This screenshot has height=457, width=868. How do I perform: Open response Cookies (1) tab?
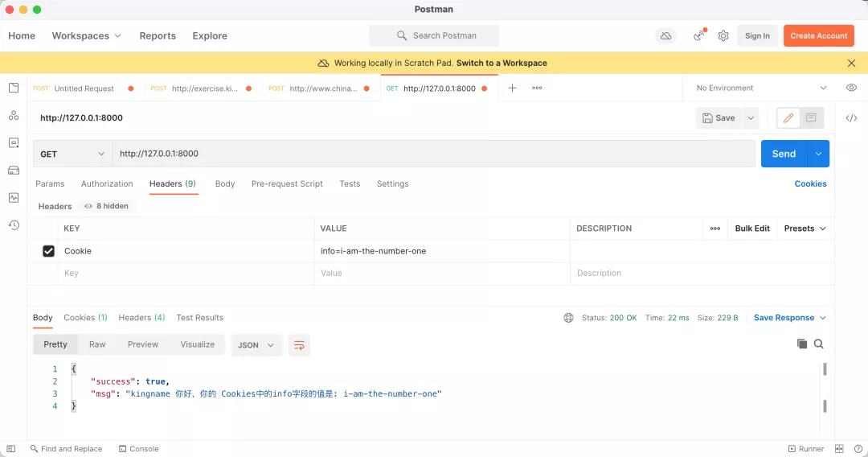coord(85,318)
